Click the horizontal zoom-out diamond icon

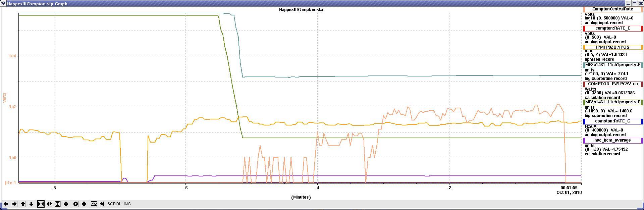49,204
